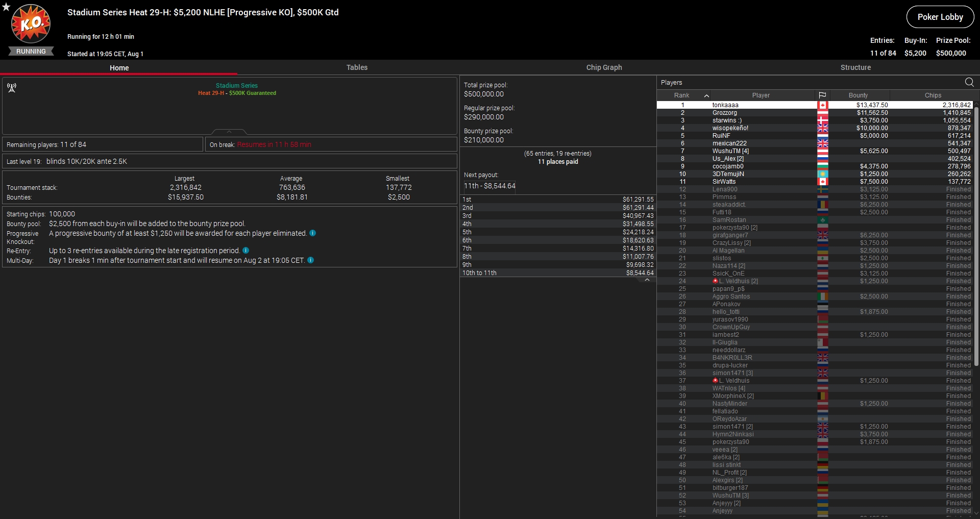Open the player search magnifier
Image resolution: width=980 pixels, height=519 pixels.
[969, 82]
